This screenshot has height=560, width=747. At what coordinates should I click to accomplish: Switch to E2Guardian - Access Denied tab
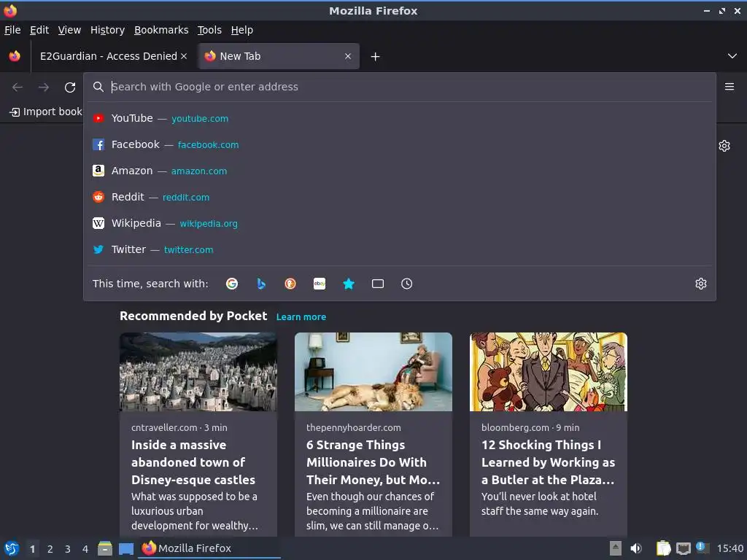[x=109, y=56]
